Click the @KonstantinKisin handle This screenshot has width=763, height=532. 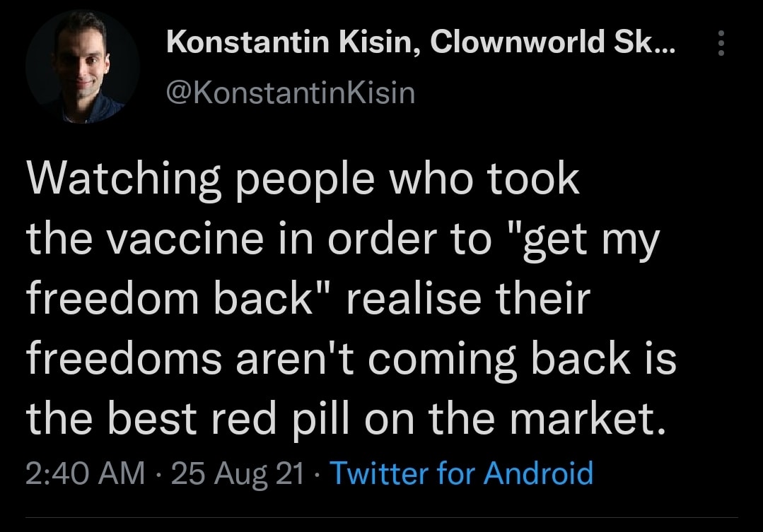[290, 93]
